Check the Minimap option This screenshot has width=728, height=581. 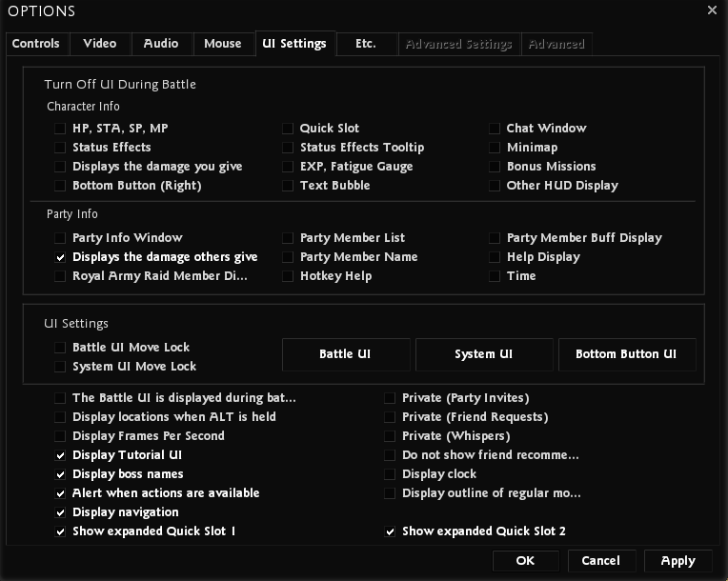495,148
